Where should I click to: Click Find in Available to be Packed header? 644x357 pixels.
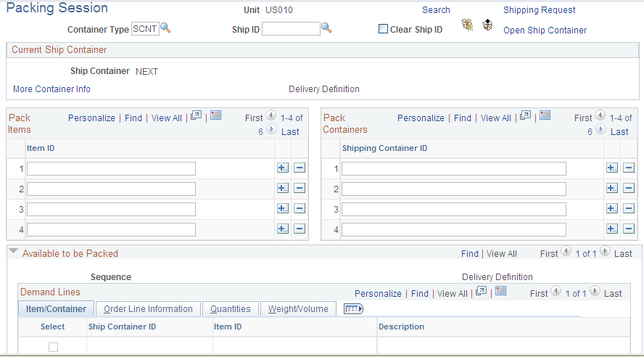[470, 254]
